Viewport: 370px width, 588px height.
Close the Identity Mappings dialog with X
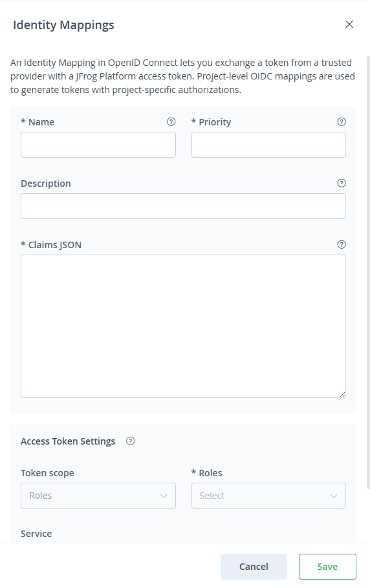[349, 25]
